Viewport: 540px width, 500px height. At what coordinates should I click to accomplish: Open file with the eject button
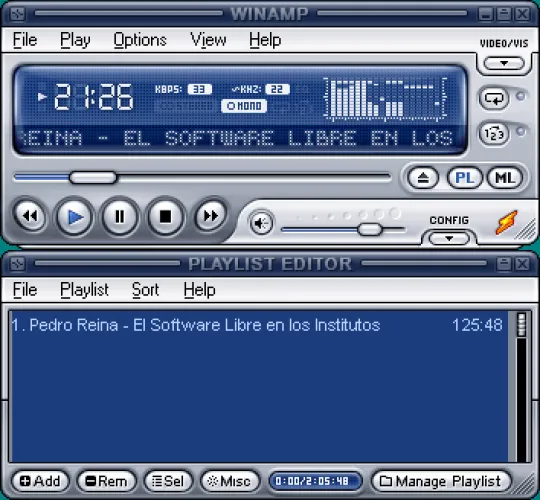click(423, 178)
